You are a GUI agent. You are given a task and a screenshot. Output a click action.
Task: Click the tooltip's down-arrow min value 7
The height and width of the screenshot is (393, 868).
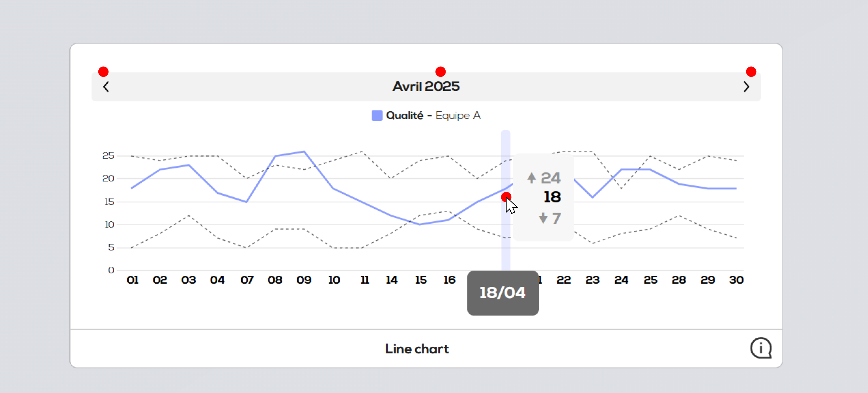(x=550, y=218)
